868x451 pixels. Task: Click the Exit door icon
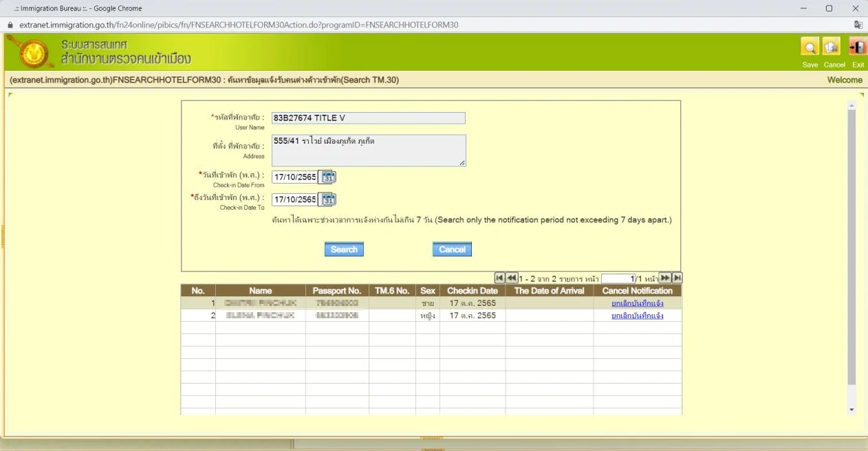coord(858,47)
